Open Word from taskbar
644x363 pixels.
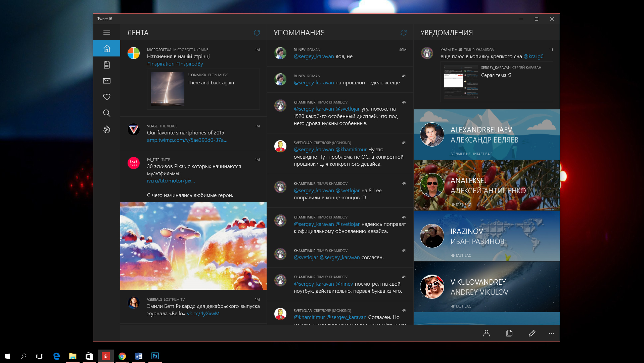pyautogui.click(x=138, y=356)
